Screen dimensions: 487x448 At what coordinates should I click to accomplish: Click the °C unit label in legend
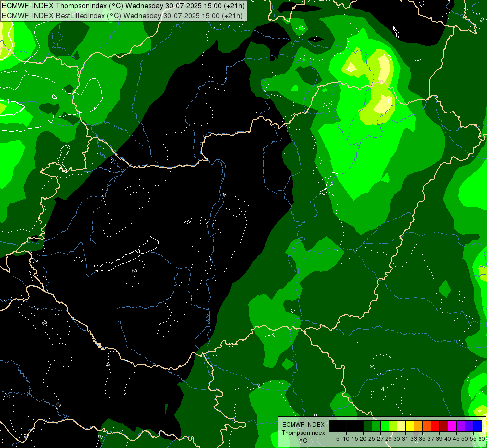pos(304,441)
